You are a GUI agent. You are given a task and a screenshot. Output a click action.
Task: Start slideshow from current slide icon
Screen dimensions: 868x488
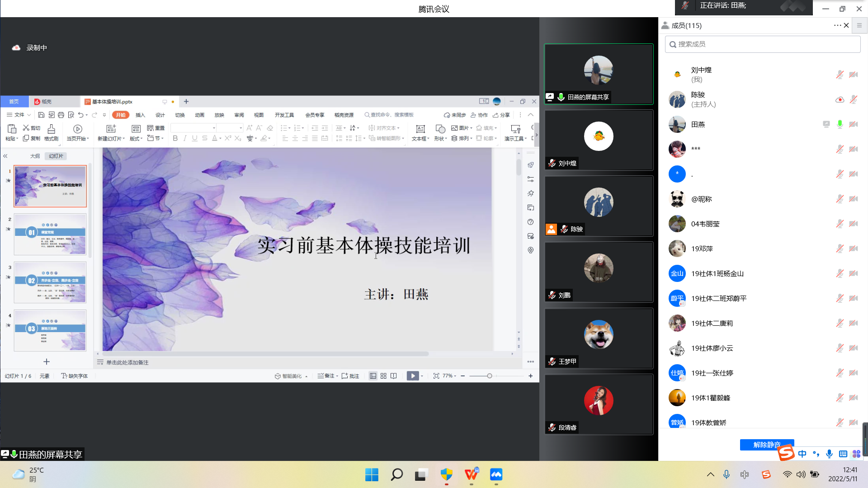coord(78,129)
